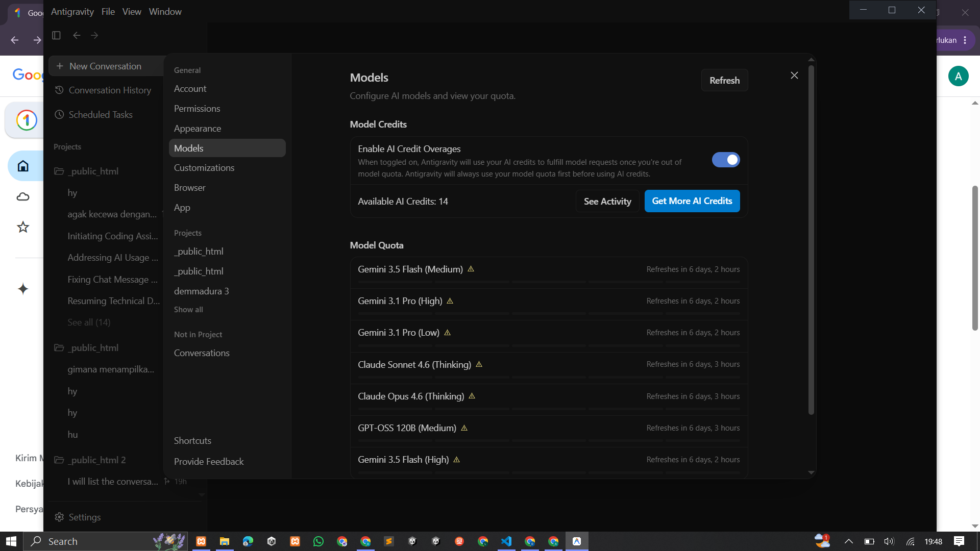Screen dimensions: 980x551
Task: Click warning icon beside Gemini 3.1 Pro (Low)
Action: (448, 333)
